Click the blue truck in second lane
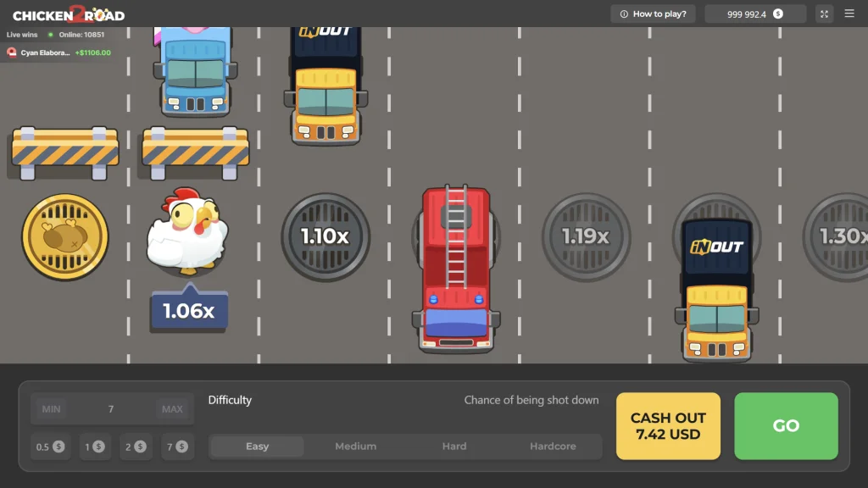 click(196, 71)
